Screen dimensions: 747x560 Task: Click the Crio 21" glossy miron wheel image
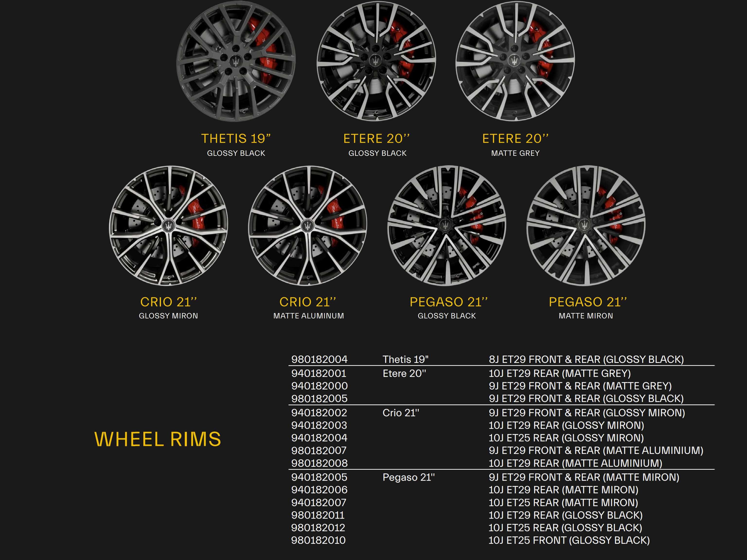click(x=169, y=225)
